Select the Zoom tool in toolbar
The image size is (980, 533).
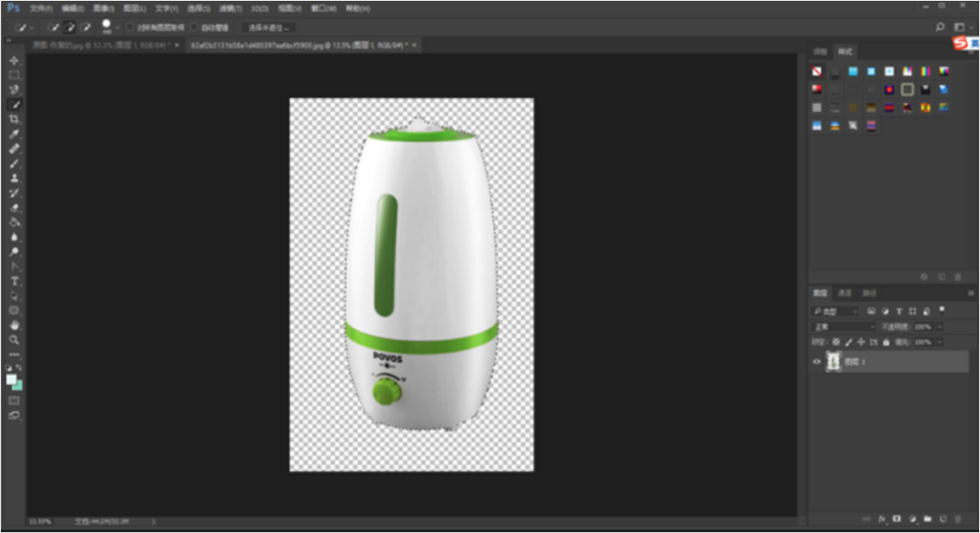pos(14,340)
